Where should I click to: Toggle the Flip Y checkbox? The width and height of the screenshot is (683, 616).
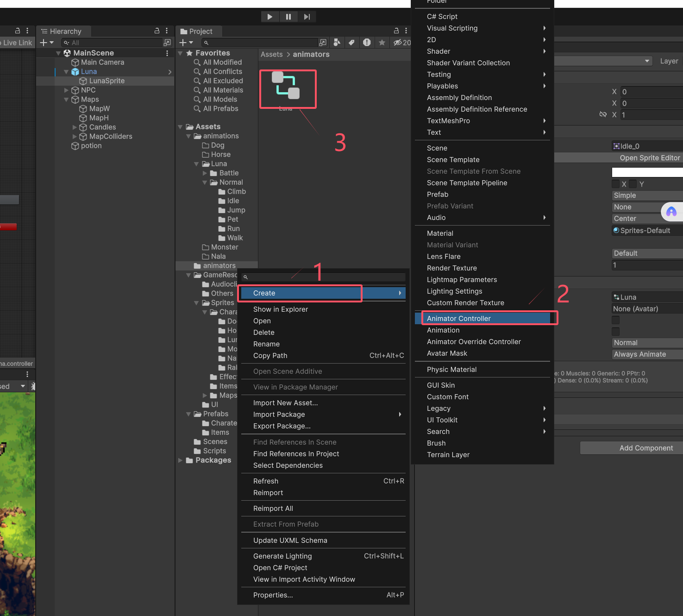click(x=633, y=184)
